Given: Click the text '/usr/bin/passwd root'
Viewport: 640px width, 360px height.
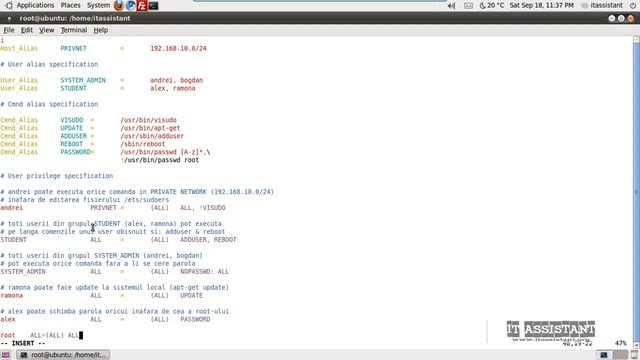Looking at the screenshot, I should (x=161, y=160).
